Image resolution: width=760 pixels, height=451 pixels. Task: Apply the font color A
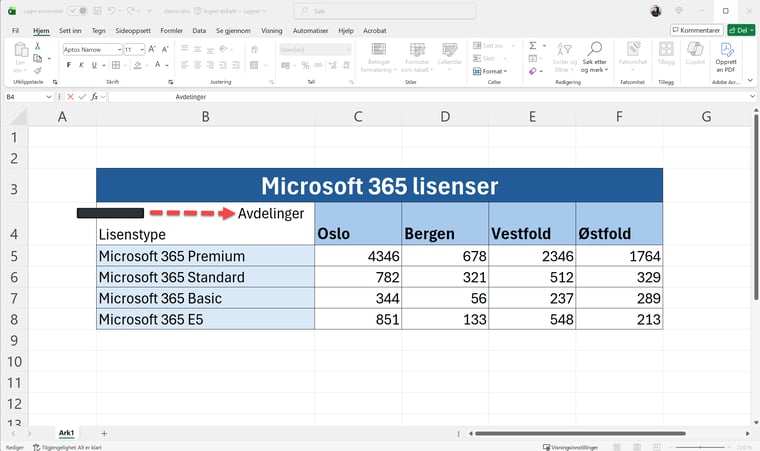[158, 64]
